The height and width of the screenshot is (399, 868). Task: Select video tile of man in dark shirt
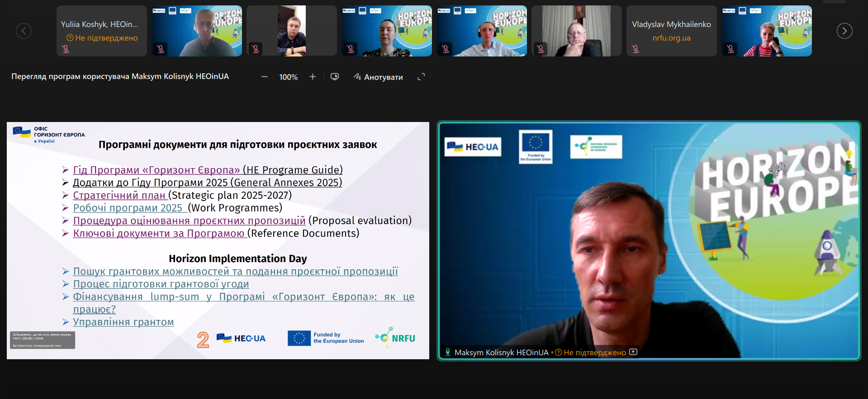[292, 31]
